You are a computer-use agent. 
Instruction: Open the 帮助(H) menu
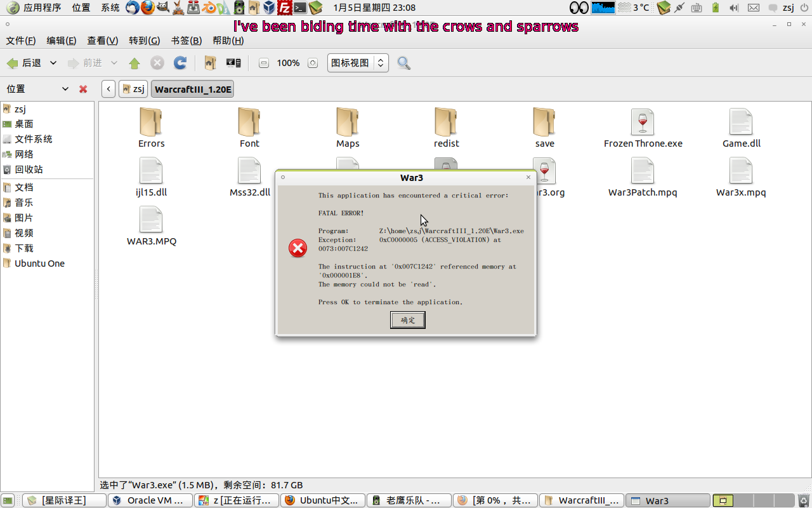point(228,41)
